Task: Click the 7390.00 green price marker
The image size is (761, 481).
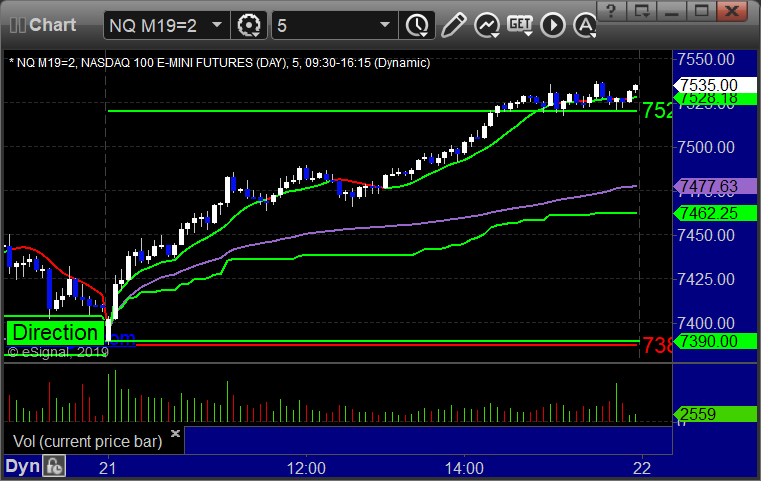Action: click(x=714, y=341)
